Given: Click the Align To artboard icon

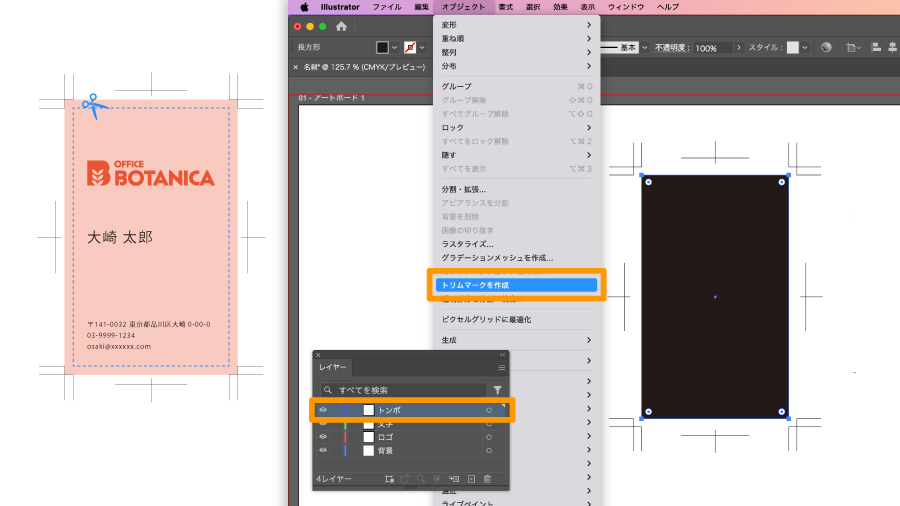Looking at the screenshot, I should click(x=853, y=48).
